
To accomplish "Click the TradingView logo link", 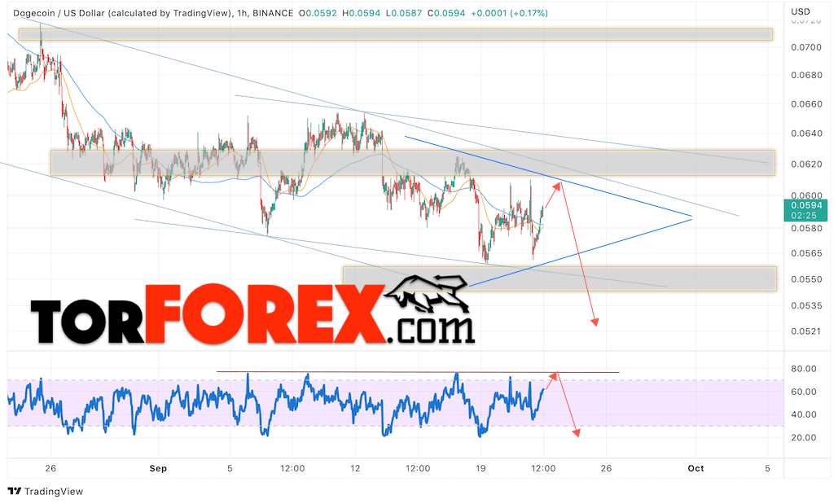I will [46, 491].
